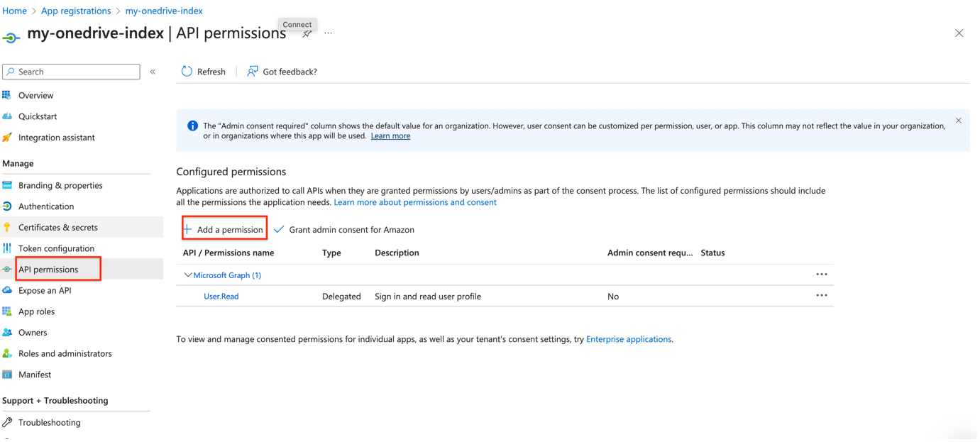Open Owners in the sidebar
The height and width of the screenshot is (442, 980).
[x=33, y=333]
